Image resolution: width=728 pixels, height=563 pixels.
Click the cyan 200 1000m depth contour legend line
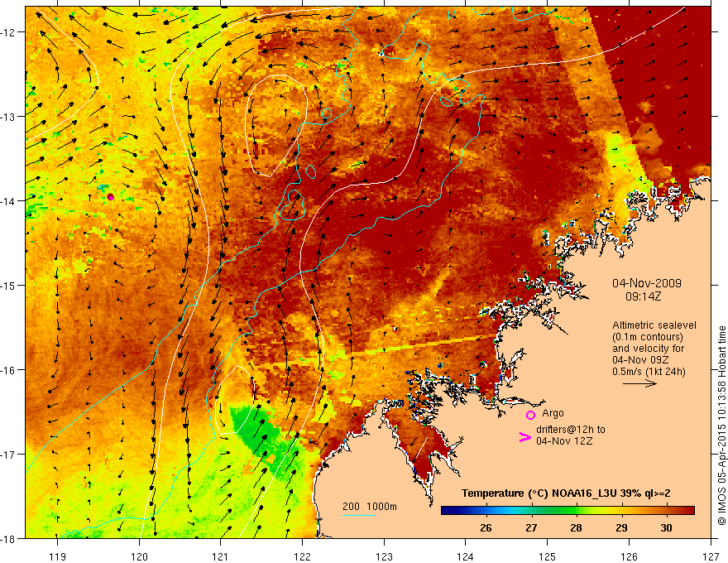pos(359,515)
